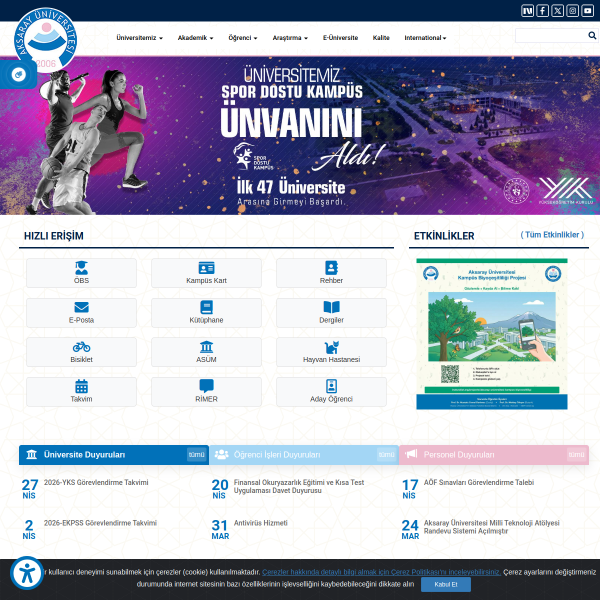Image resolution: width=600 pixels, height=600 pixels.
Task: Open Kütüphane book tile
Action: [206, 313]
